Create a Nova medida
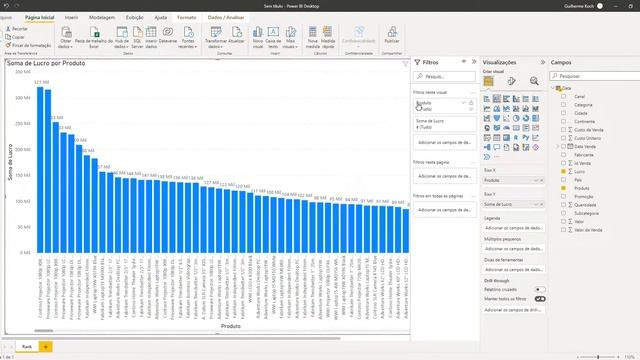This screenshot has width=640, height=360. (x=313, y=38)
